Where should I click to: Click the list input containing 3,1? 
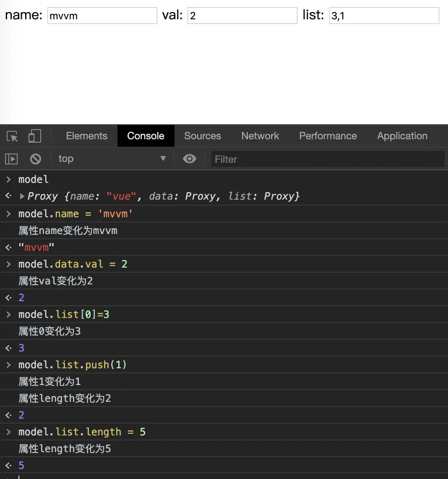[x=384, y=16]
